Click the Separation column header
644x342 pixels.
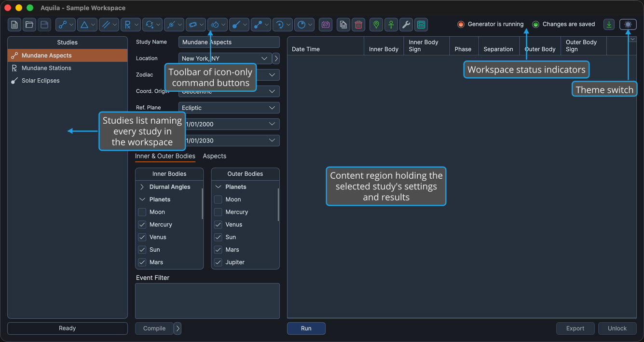point(498,46)
